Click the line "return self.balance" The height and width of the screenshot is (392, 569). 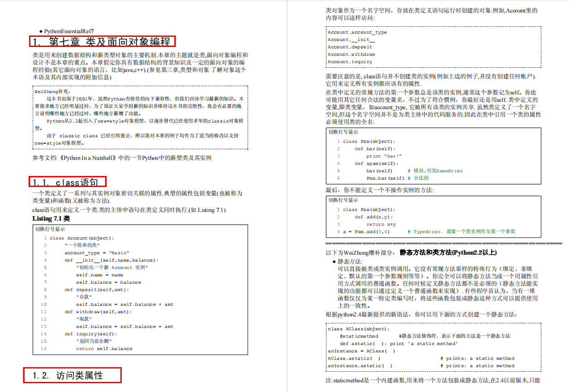104,349
